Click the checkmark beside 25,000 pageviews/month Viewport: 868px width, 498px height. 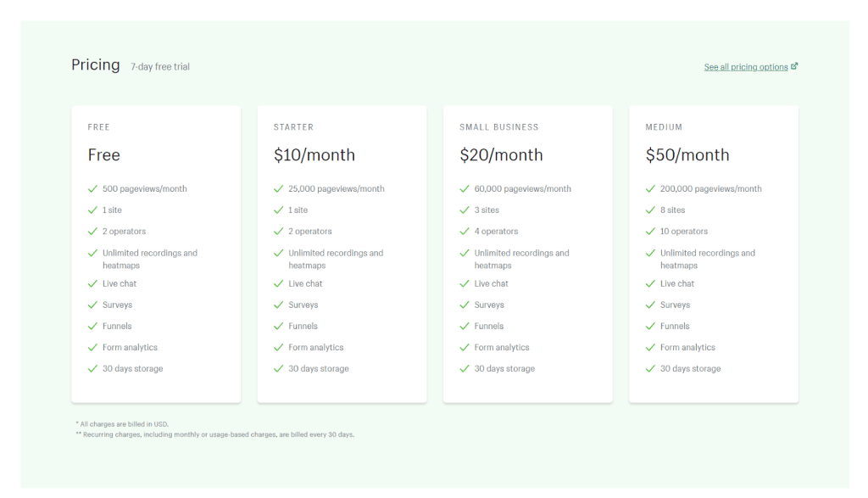[278, 189]
